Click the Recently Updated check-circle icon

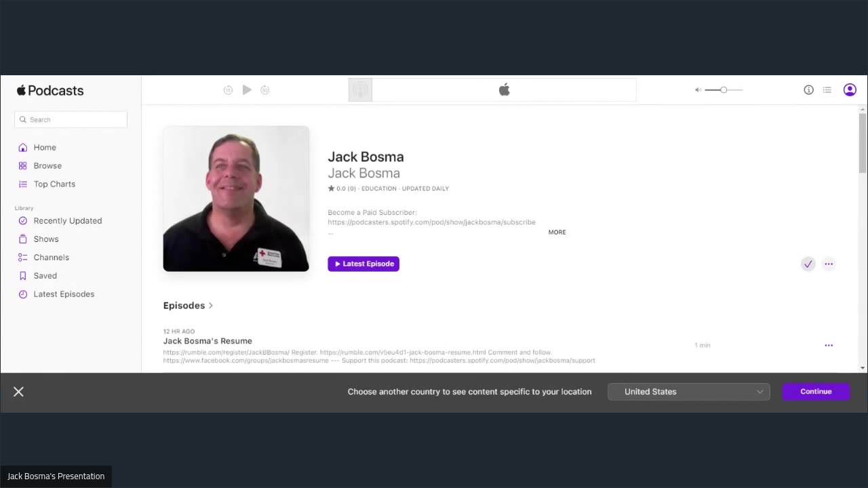23,220
